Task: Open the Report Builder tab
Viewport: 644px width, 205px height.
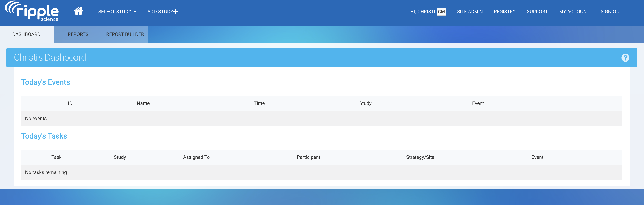Action: (125, 34)
